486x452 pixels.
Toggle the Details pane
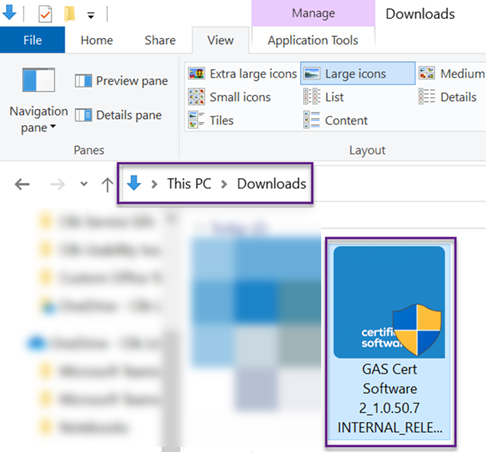[118, 115]
